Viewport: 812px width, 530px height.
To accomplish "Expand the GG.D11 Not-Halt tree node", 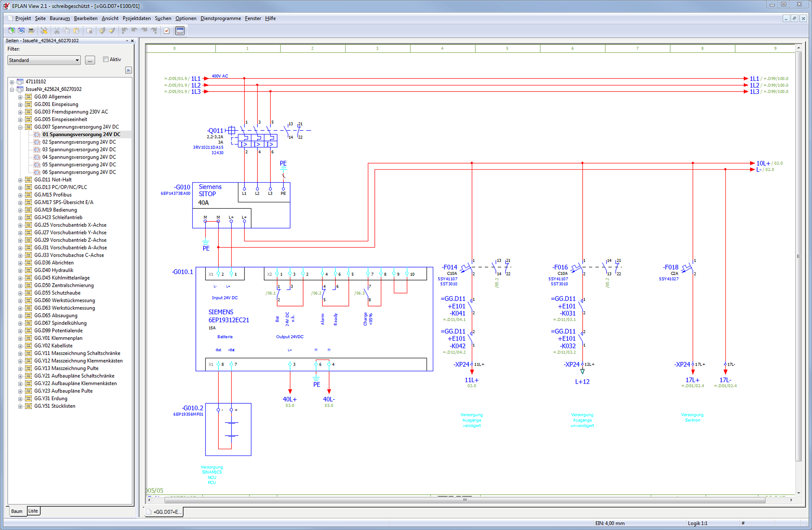I will point(20,180).
